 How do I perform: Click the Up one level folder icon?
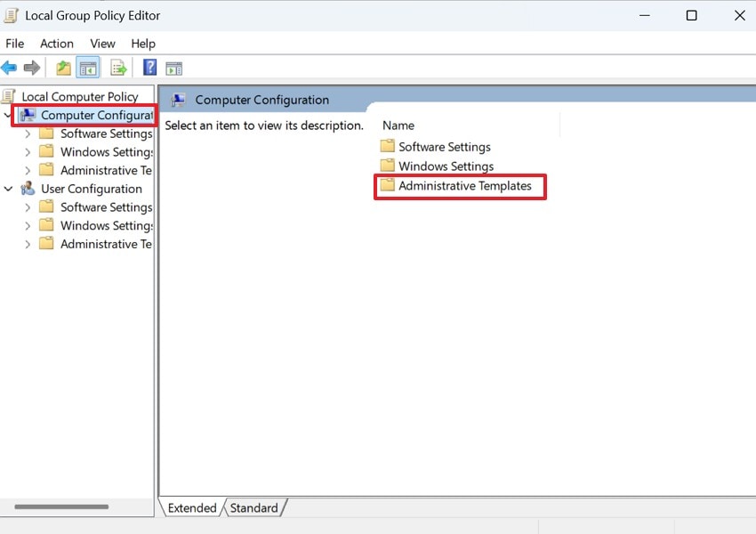[63, 68]
